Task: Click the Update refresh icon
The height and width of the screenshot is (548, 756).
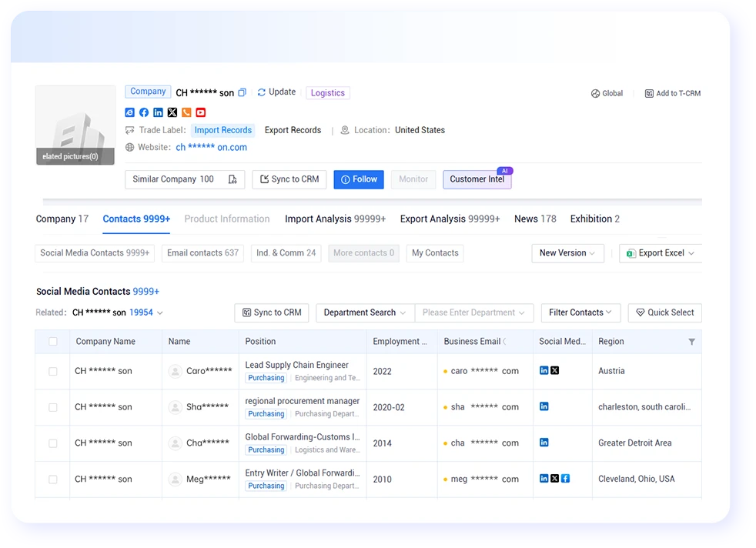Action: pyautogui.click(x=261, y=92)
